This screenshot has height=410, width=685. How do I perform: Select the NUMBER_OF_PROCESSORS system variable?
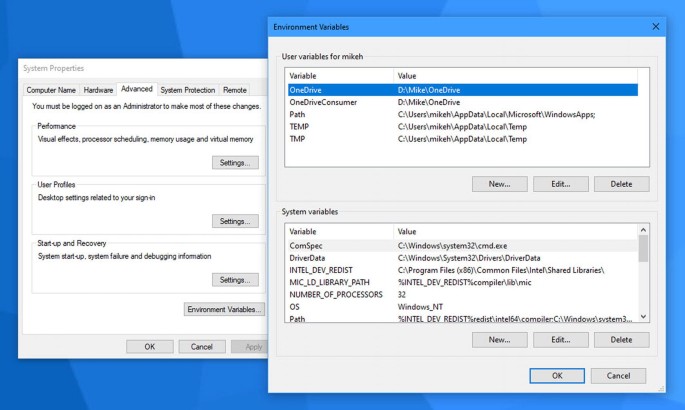click(336, 294)
